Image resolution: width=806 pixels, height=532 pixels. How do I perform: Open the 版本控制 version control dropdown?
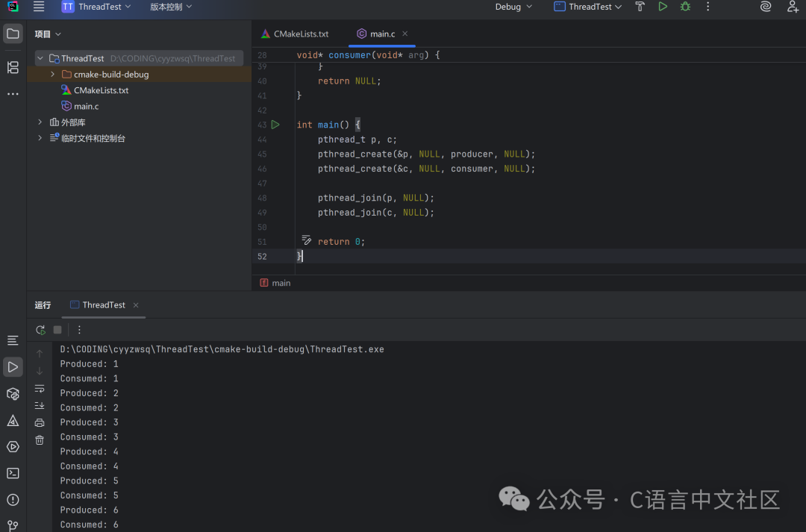tap(171, 7)
